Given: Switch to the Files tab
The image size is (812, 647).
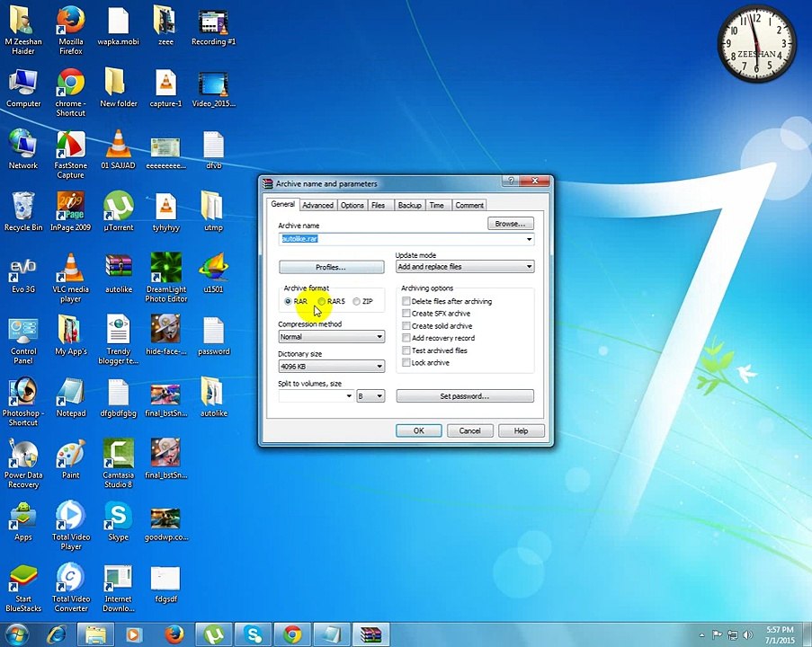Looking at the screenshot, I should click(379, 206).
